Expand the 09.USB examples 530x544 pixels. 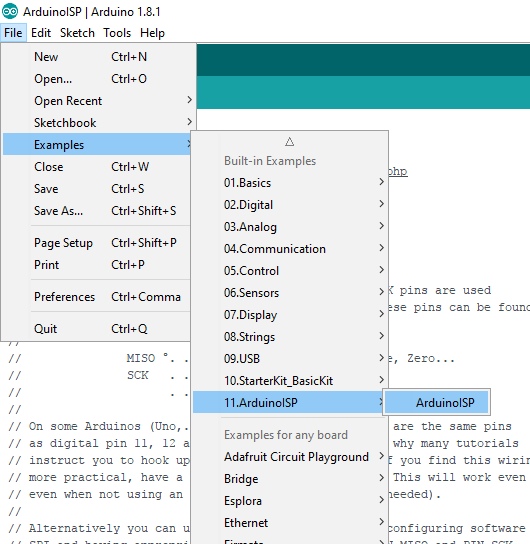point(290,358)
